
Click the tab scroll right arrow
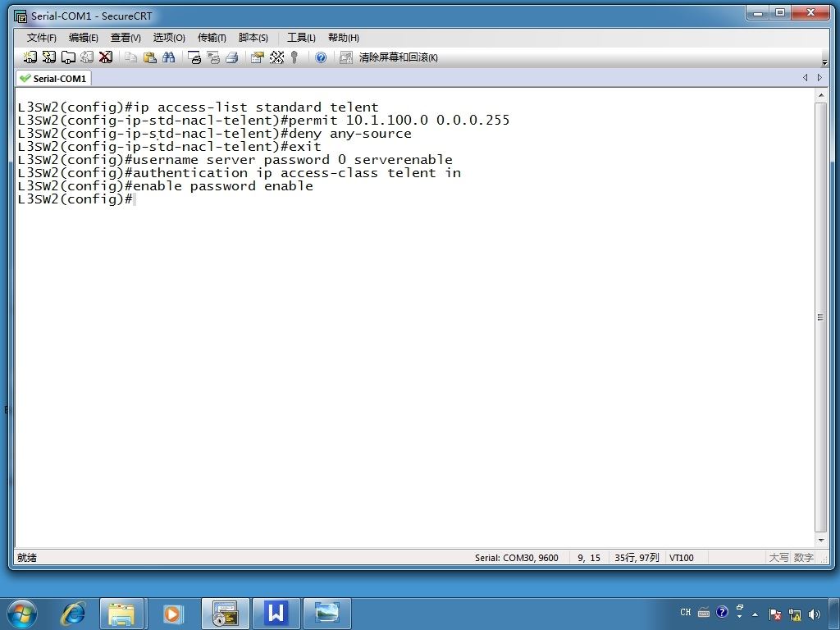click(x=819, y=78)
